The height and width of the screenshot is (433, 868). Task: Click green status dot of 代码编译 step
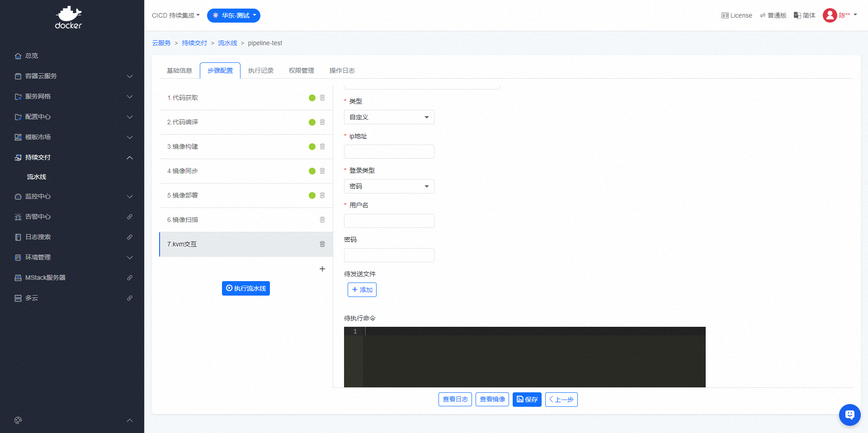click(x=312, y=122)
